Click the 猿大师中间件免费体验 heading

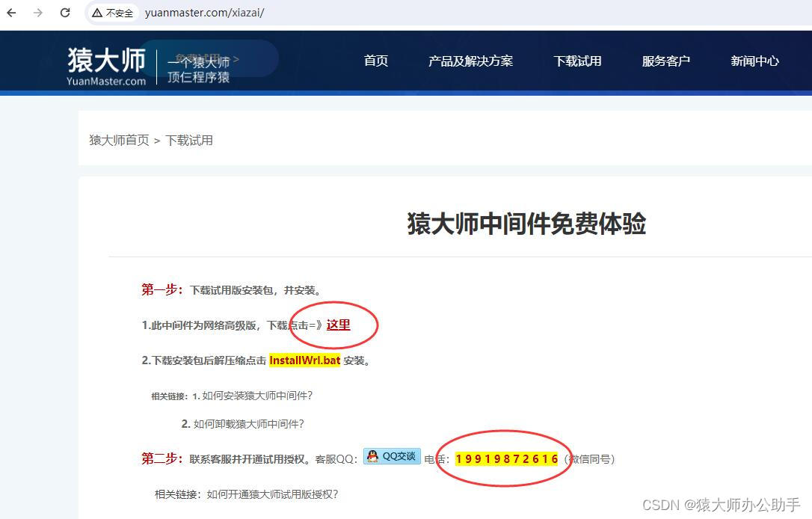click(x=526, y=224)
